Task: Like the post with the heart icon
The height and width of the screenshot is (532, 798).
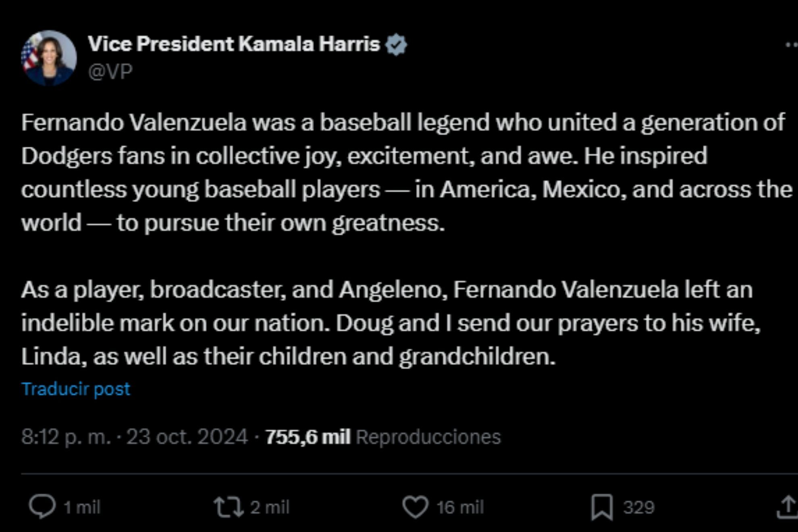Action: click(415, 507)
